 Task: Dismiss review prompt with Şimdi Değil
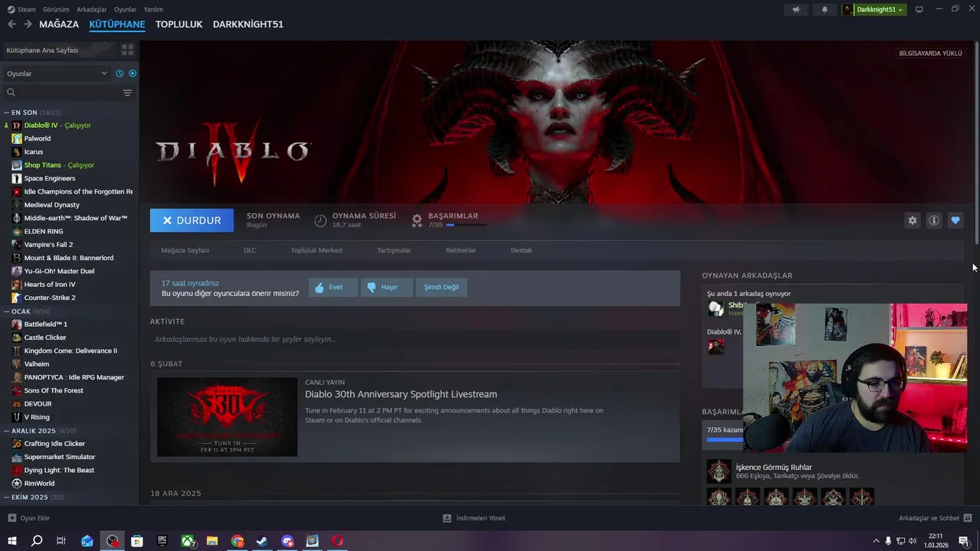(x=442, y=287)
